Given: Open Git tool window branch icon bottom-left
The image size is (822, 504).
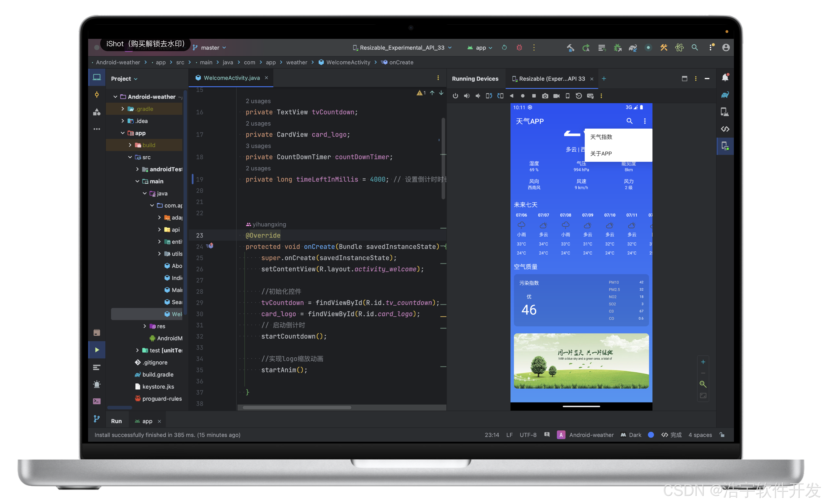Looking at the screenshot, I should click(x=97, y=419).
